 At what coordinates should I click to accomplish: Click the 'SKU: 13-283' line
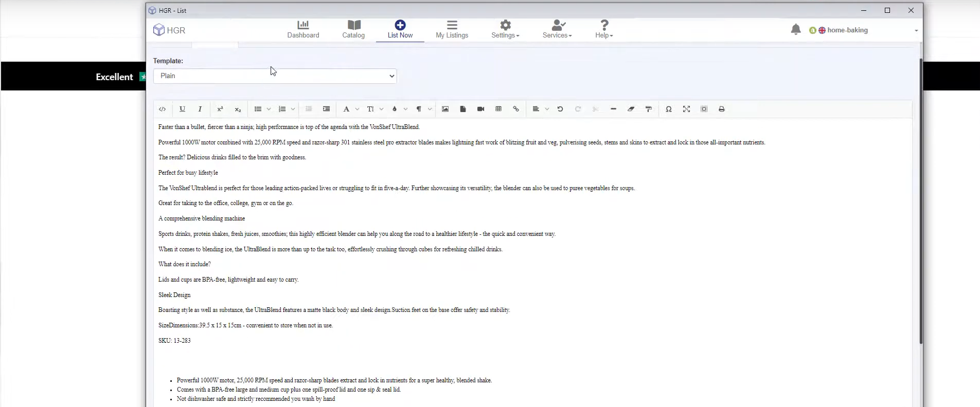pyautogui.click(x=174, y=341)
